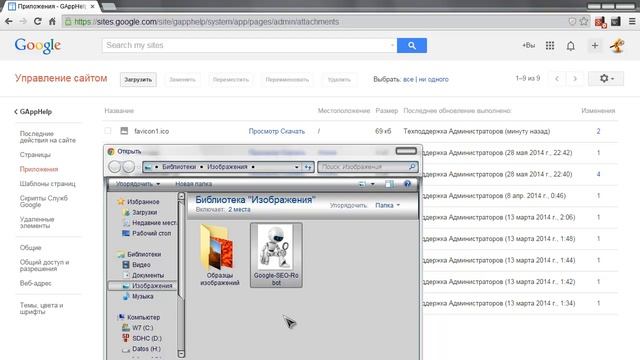Open the account avatar picture
Screen dimensions: 640x360
point(617,46)
